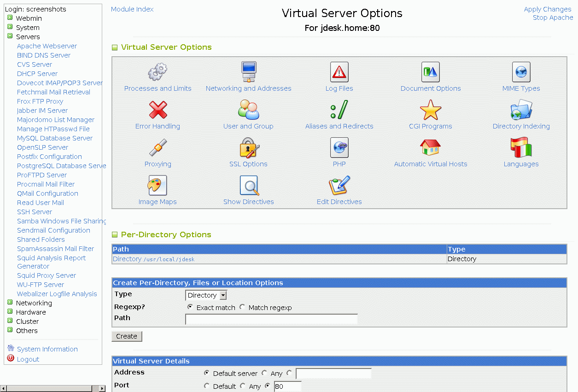Open Apache Webserver in the sidebar
This screenshot has height=392, width=578.
[x=47, y=46]
